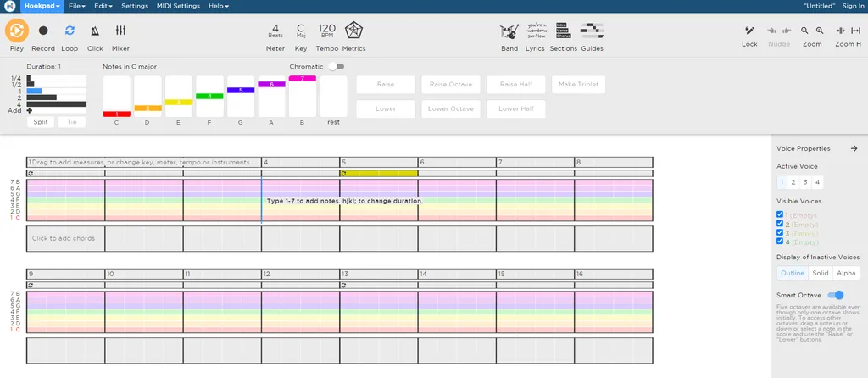Toggle the Chromatic switch
The height and width of the screenshot is (378, 868).
[x=337, y=66]
